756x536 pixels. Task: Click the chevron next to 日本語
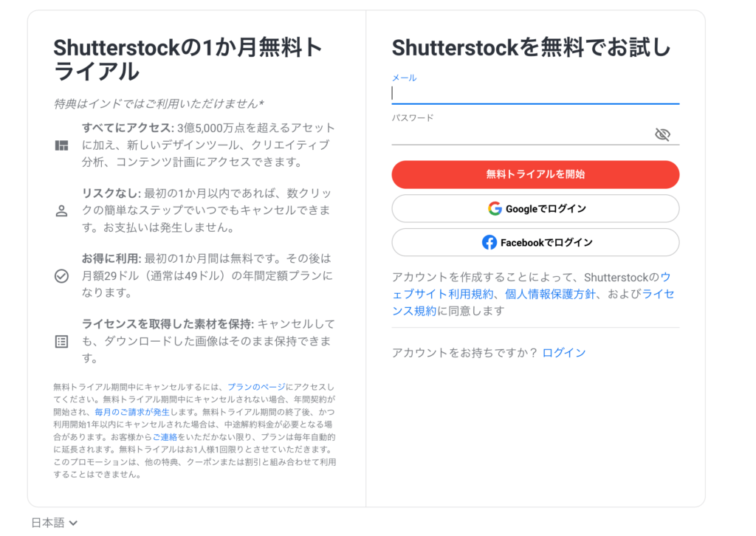pos(73,523)
